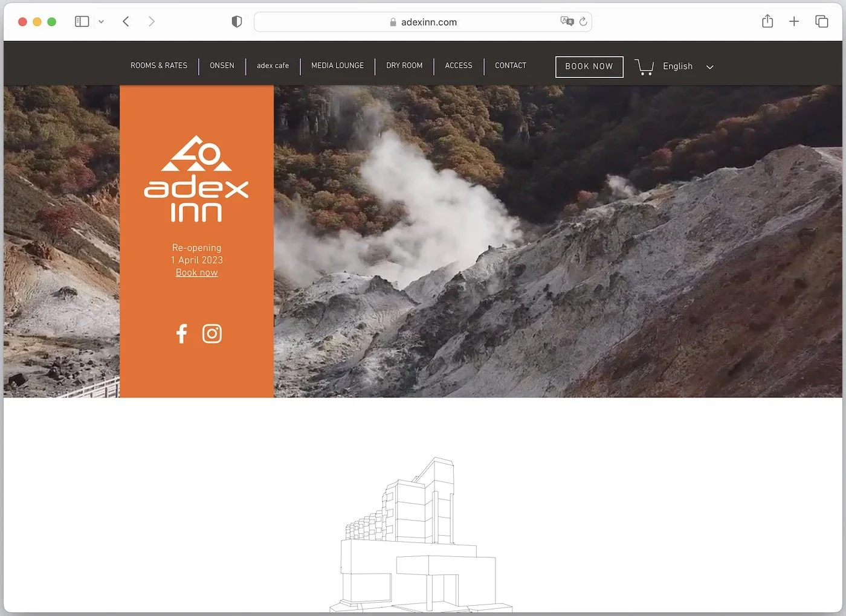This screenshot has width=846, height=616.
Task: Toggle the Safari sidebar
Action: click(x=82, y=21)
